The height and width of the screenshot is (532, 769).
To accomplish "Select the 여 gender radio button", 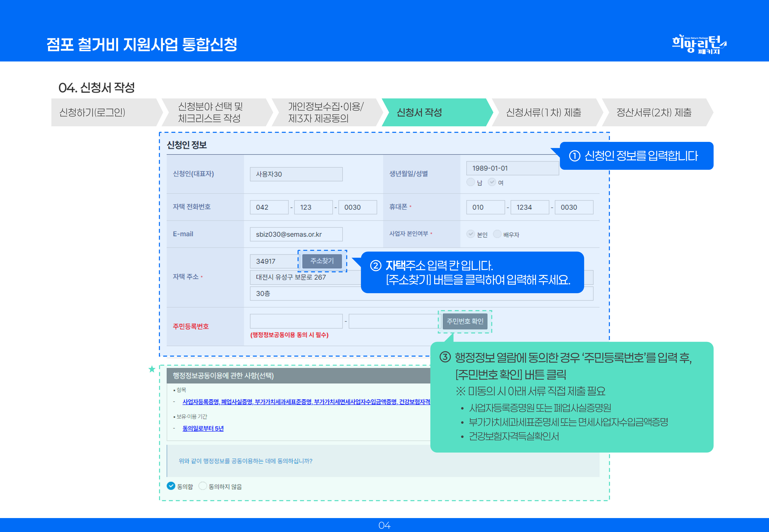I will [492, 182].
